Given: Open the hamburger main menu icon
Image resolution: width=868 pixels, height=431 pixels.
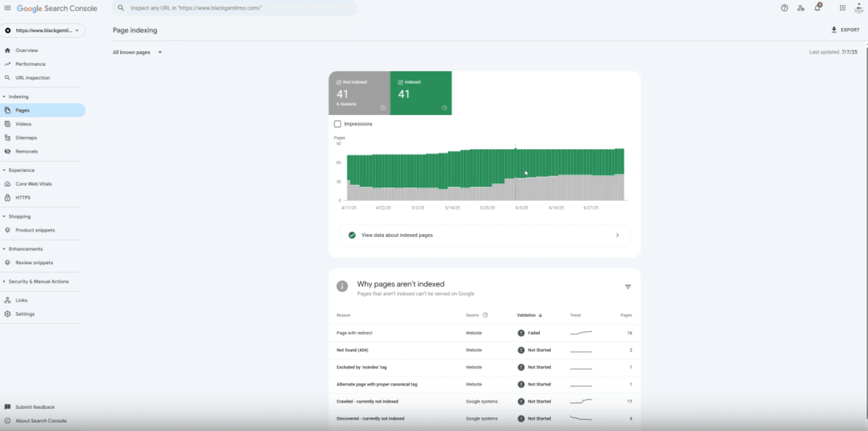Looking at the screenshot, I should tap(7, 8).
